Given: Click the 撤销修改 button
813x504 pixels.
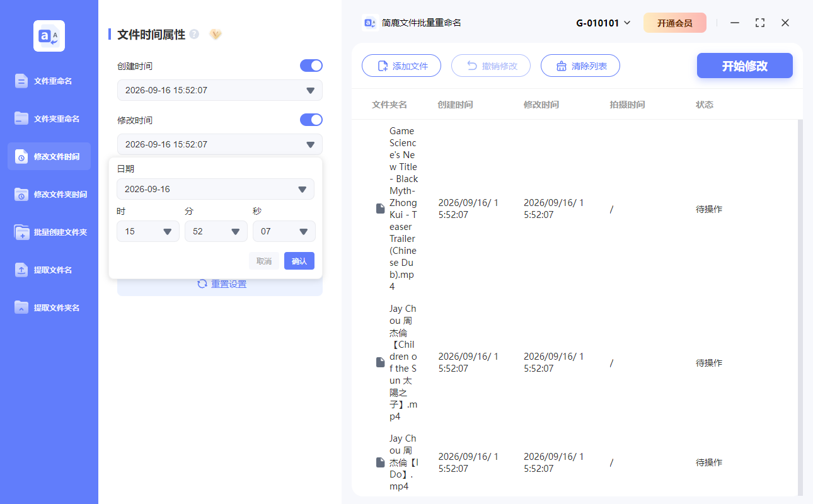Looking at the screenshot, I should [491, 66].
